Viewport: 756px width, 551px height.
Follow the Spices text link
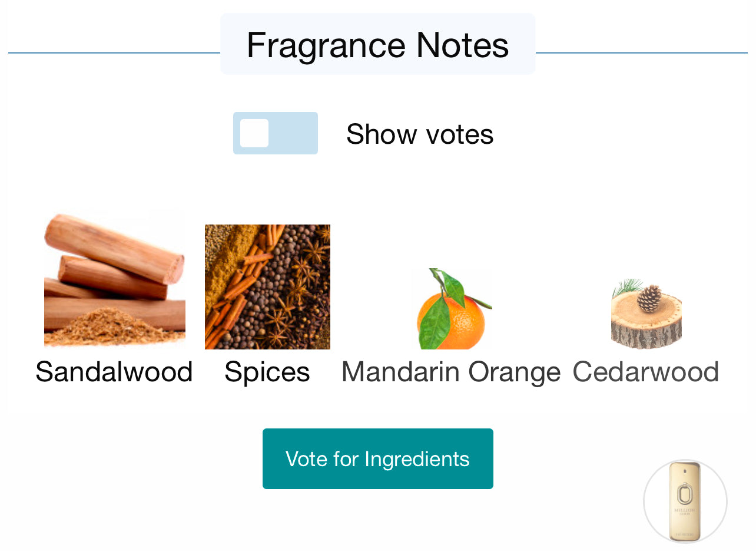267,372
